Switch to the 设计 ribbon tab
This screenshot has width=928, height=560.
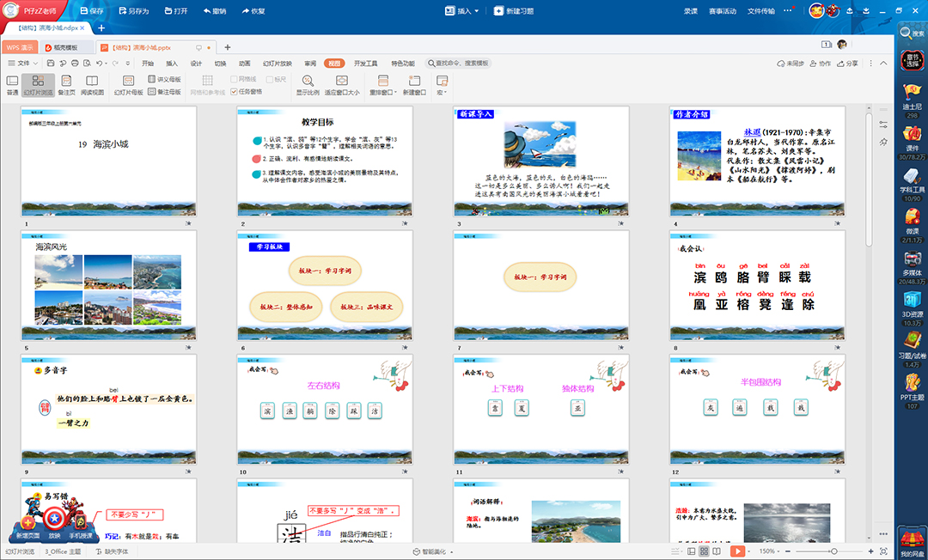point(196,64)
